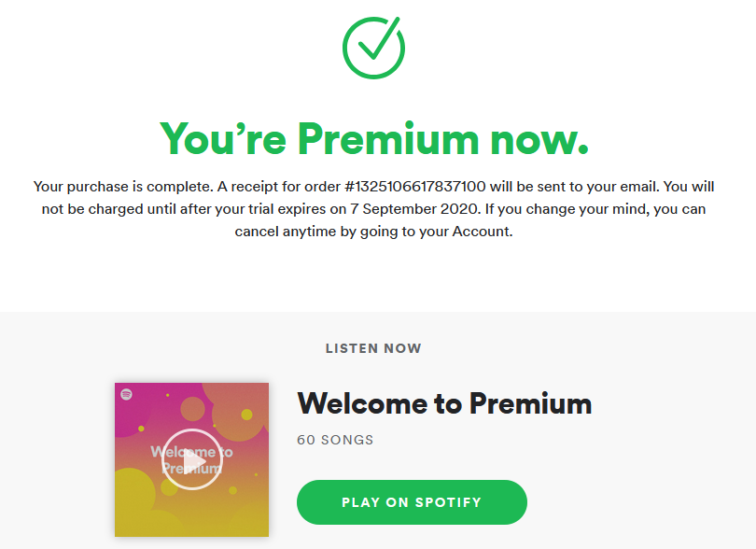756x549 pixels.
Task: Click the small Spotify logo on the album art
Action: (x=126, y=394)
